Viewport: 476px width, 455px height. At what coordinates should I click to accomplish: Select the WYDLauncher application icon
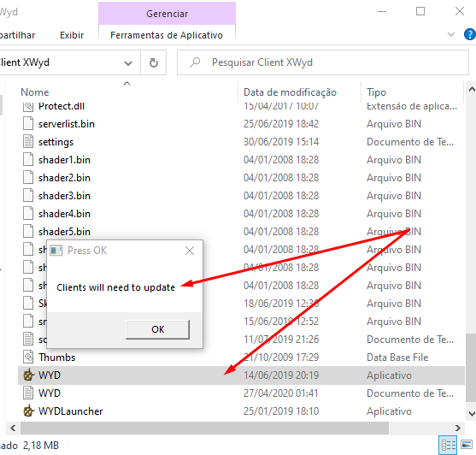point(28,411)
